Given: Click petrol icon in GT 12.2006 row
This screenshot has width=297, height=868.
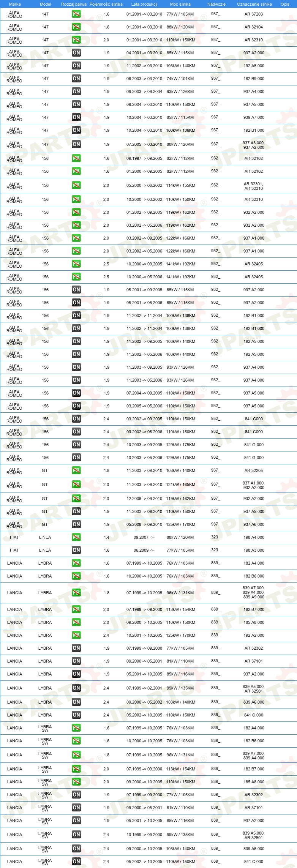Looking at the screenshot, I should click(76, 499).
